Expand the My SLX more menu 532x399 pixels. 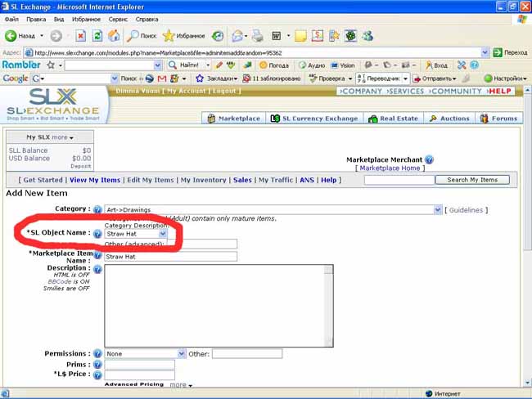[63, 137]
